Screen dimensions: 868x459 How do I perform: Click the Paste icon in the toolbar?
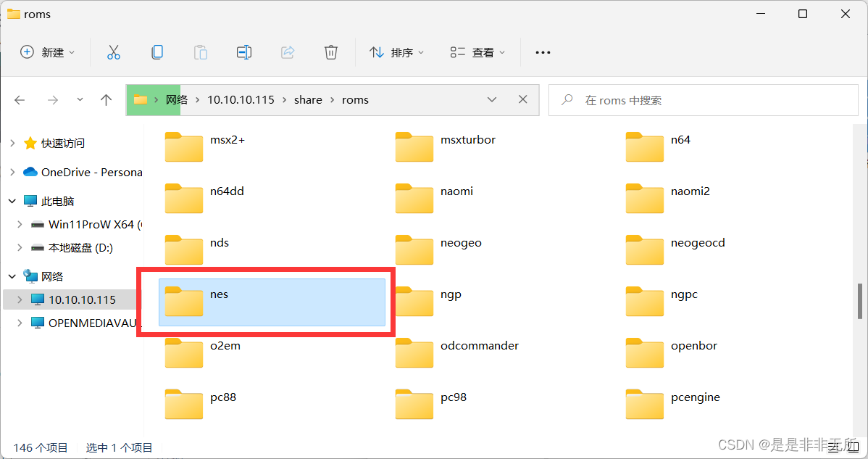click(200, 51)
